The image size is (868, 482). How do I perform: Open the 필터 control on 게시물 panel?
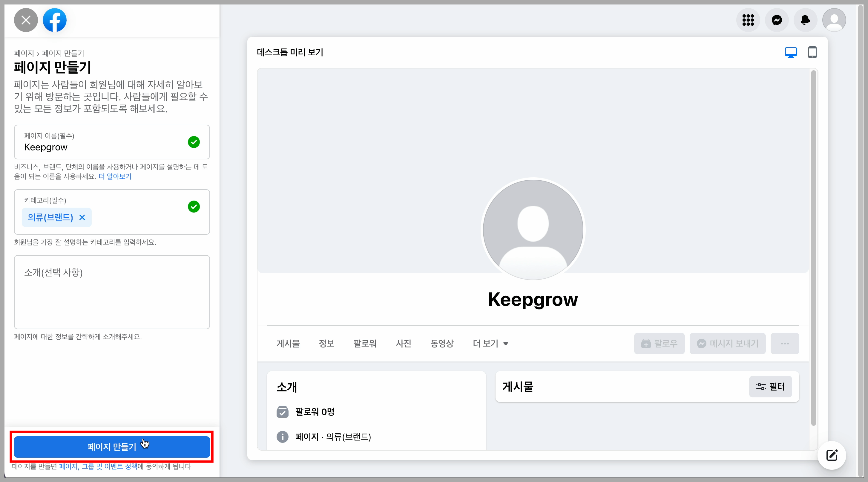point(771,387)
